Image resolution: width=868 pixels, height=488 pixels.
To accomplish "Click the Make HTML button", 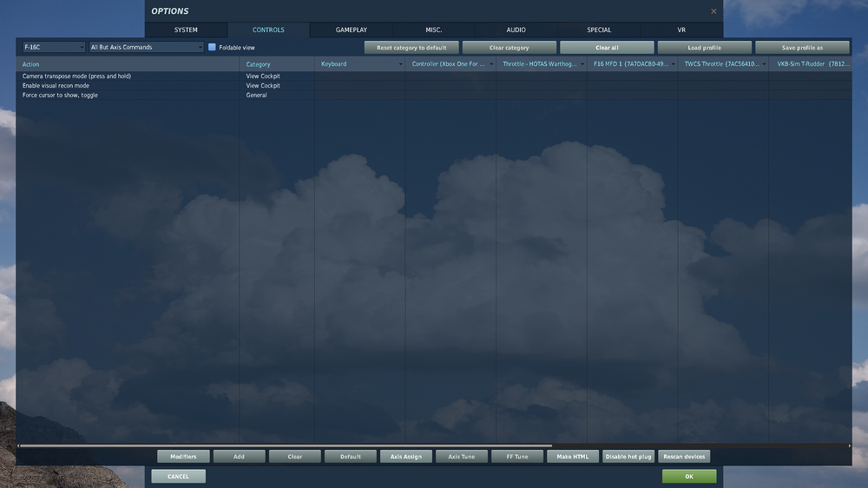I will [573, 457].
